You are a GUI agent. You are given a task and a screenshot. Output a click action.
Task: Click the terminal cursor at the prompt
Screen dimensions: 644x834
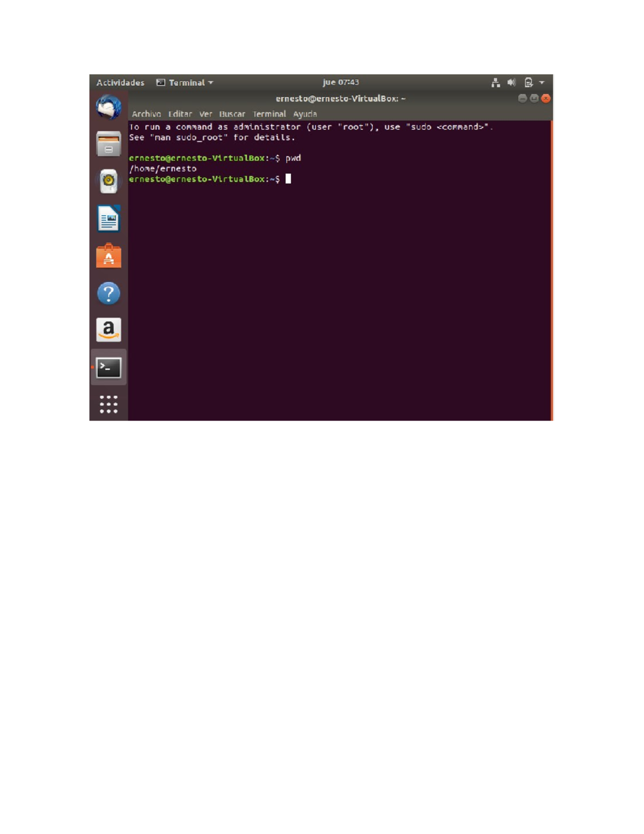pyautogui.click(x=289, y=179)
